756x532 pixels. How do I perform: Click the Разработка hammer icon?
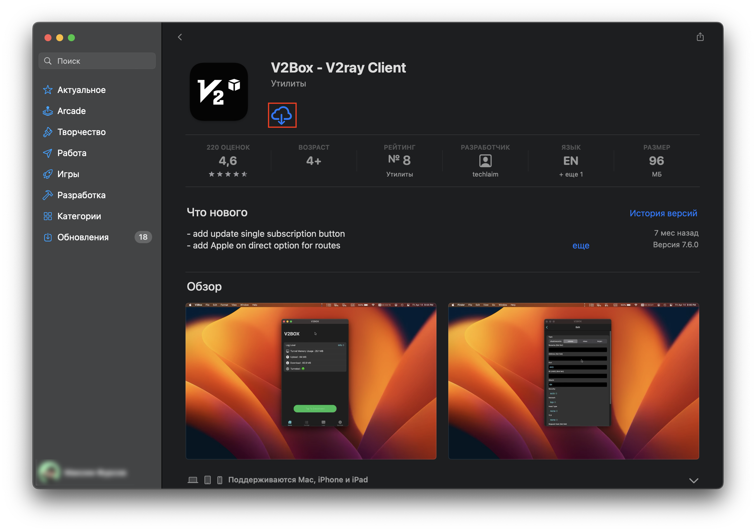pos(48,195)
